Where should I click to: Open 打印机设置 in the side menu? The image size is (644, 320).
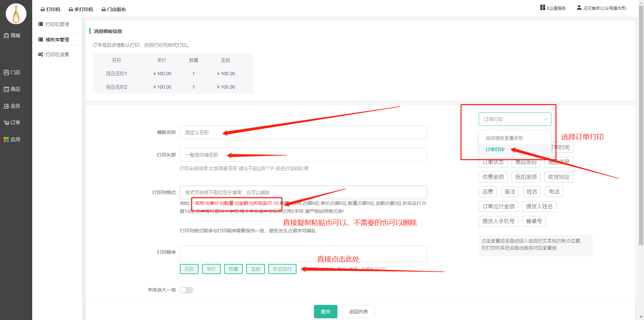tap(57, 54)
